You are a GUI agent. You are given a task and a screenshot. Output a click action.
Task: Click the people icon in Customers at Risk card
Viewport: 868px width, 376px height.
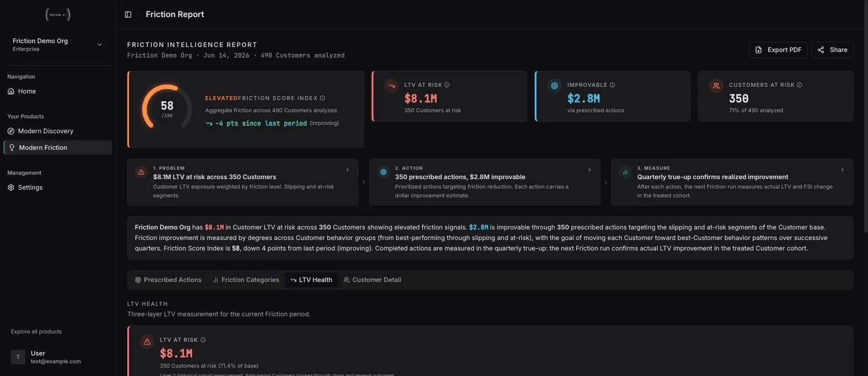pos(716,86)
